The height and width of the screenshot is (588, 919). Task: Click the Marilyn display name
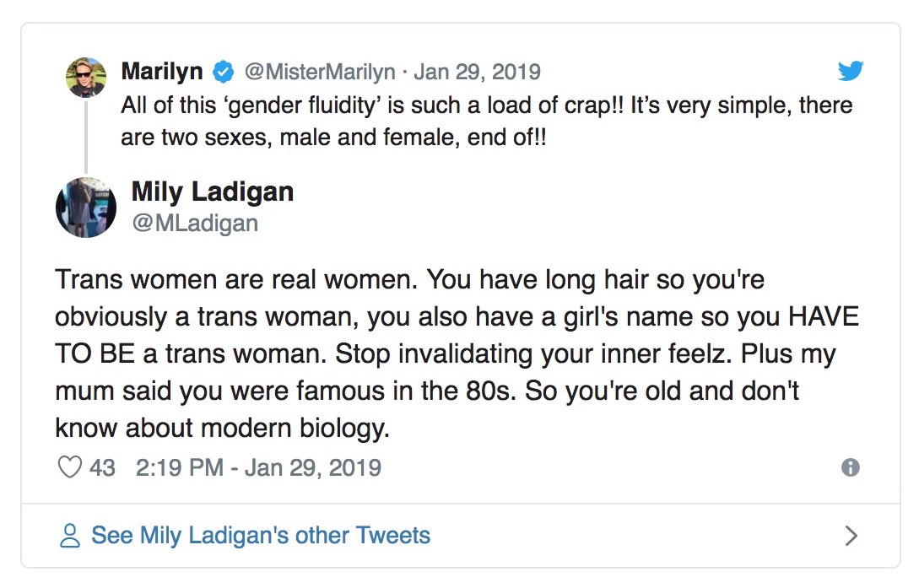[x=162, y=72]
